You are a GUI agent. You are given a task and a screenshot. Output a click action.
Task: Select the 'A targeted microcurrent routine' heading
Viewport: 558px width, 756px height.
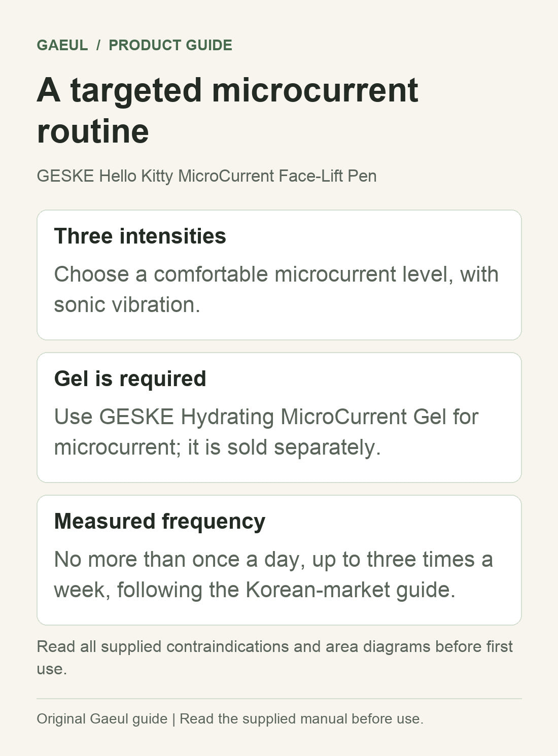point(228,111)
